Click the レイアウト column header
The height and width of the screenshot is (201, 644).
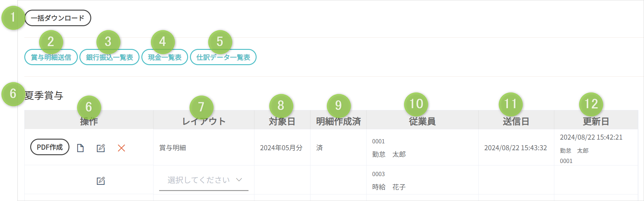[x=204, y=122]
